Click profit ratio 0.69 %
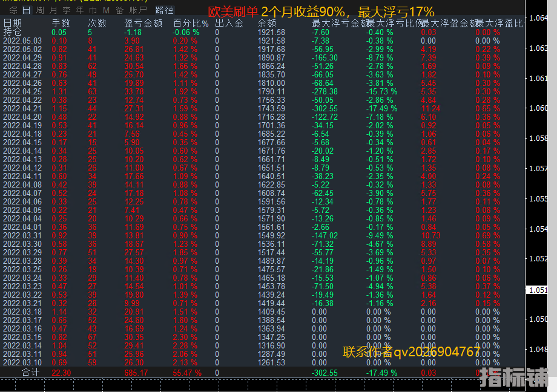Screen dimensions: 557x392 coord(488,235)
